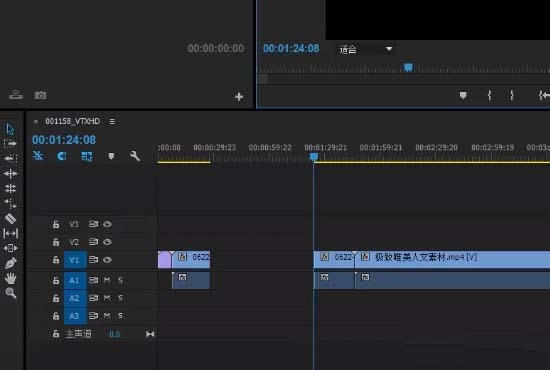Image resolution: width=550 pixels, height=370 pixels.
Task: Click the source monitor overwrite icon
Action: click(x=16, y=95)
